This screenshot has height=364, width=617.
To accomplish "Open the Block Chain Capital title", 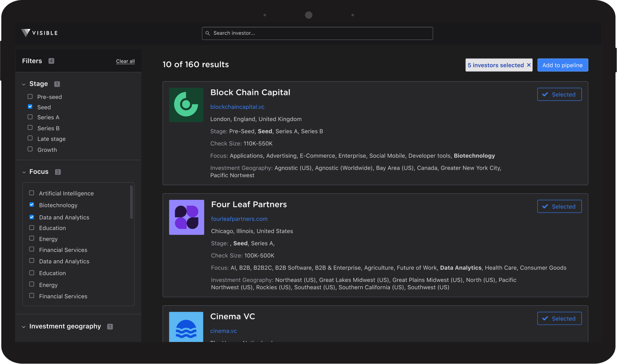I will (x=250, y=92).
